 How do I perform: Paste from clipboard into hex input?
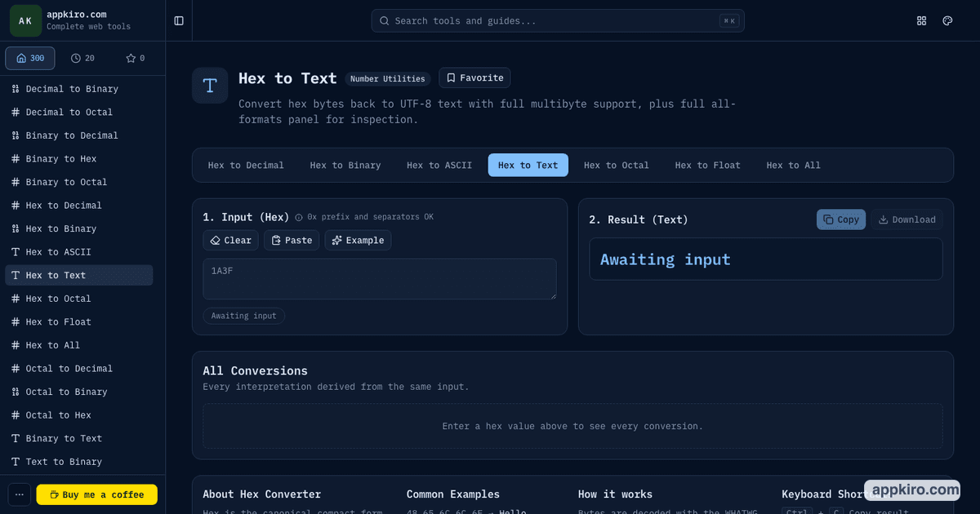pyautogui.click(x=292, y=240)
